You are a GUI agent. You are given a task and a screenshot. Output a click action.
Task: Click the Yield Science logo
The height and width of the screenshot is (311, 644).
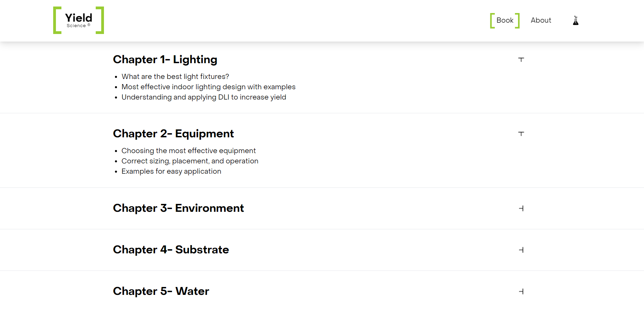79,20
